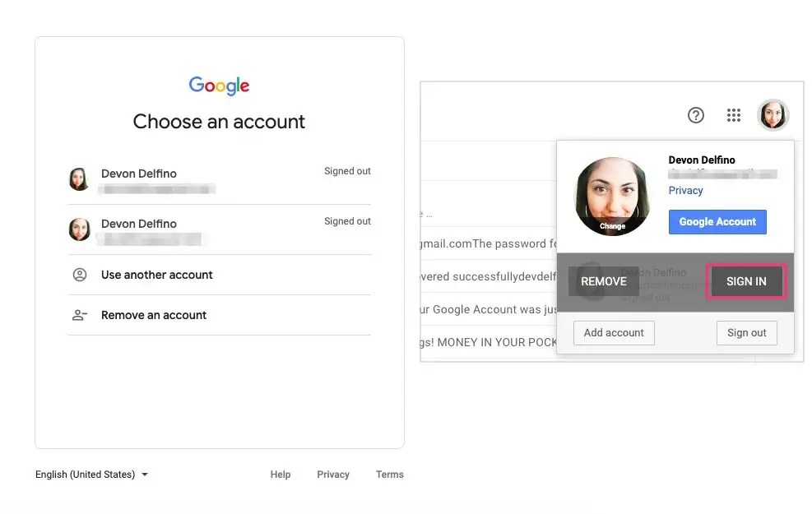Choose Remove an account option
This screenshot has width=812, height=514.
click(154, 315)
